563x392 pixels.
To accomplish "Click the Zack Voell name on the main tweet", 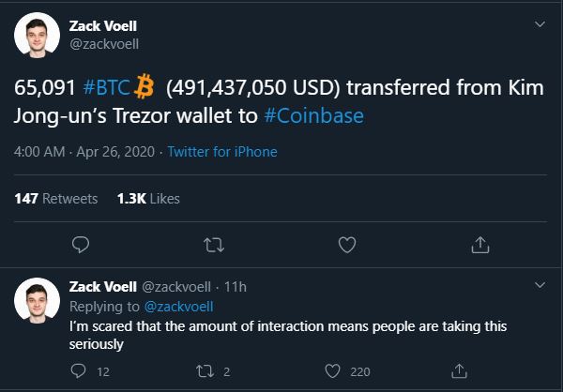I will [103, 25].
